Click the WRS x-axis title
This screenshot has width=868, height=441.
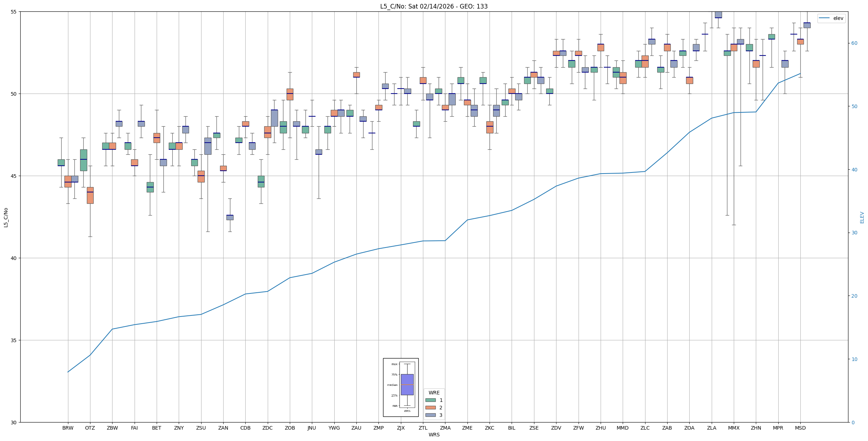coord(434,435)
